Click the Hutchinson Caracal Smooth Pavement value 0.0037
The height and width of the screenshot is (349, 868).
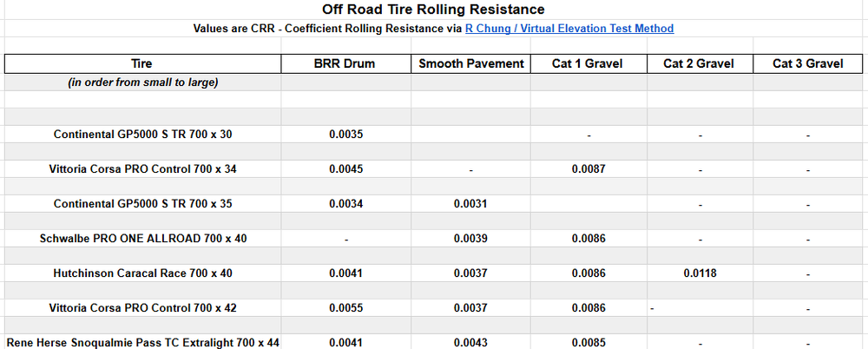point(470,273)
